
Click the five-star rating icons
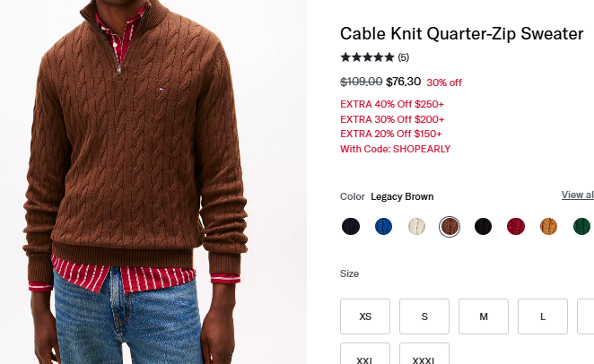coord(367,57)
